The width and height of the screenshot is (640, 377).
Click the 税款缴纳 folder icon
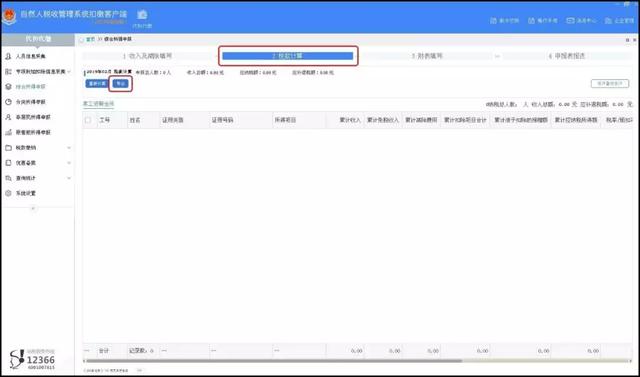[8, 148]
